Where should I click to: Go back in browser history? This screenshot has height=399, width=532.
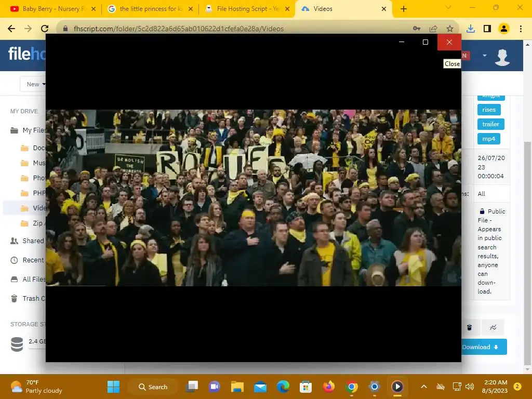[11, 29]
